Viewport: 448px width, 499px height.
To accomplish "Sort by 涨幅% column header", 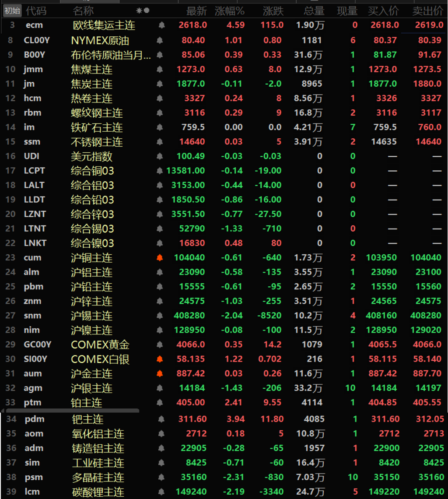I will click(229, 11).
